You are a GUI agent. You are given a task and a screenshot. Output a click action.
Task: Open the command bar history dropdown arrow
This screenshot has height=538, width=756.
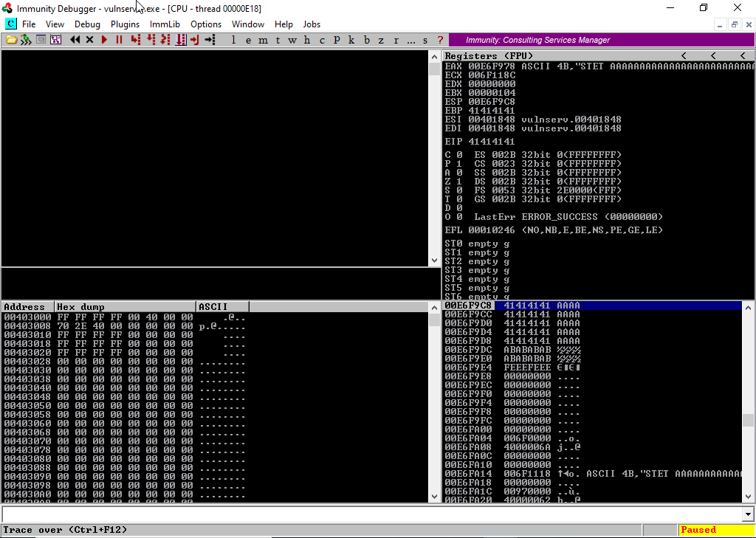pos(749,514)
